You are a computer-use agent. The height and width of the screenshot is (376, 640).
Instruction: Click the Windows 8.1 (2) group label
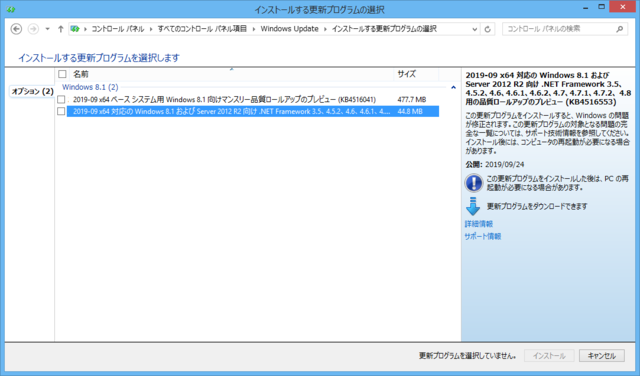90,87
